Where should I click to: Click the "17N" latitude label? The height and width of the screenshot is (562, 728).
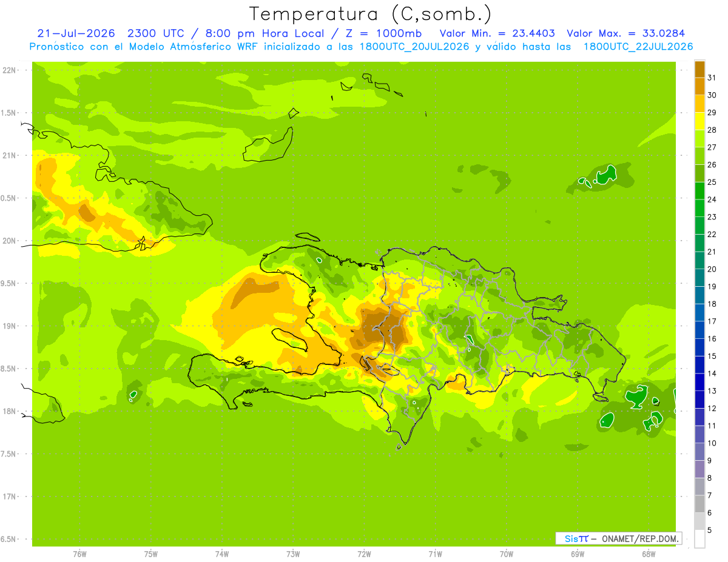pos(10,497)
